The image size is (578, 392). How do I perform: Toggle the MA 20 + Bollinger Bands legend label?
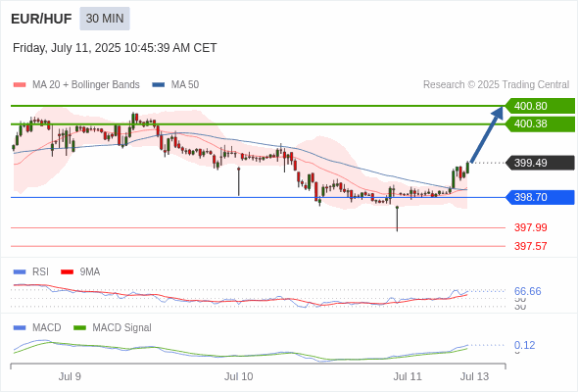[86, 85]
